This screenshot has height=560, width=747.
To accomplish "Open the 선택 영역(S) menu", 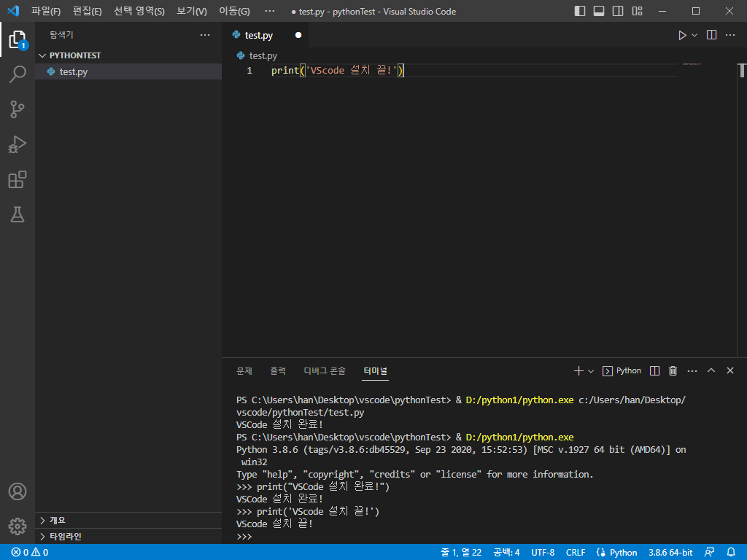I will tap(139, 11).
